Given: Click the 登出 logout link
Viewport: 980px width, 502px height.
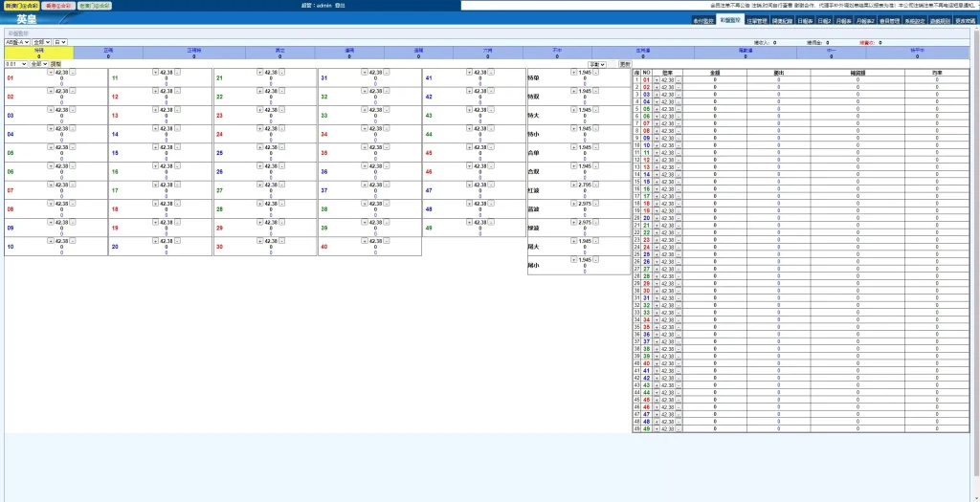Looking at the screenshot, I should (340, 5).
